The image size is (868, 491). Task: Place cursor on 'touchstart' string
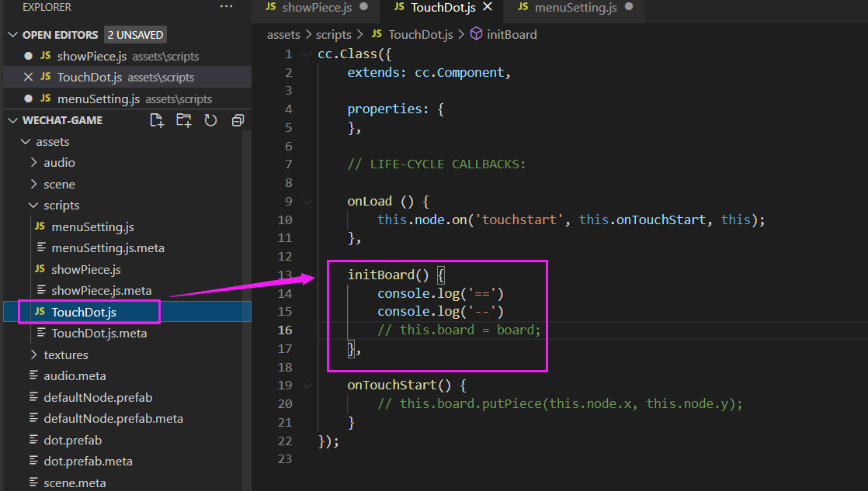pos(519,220)
